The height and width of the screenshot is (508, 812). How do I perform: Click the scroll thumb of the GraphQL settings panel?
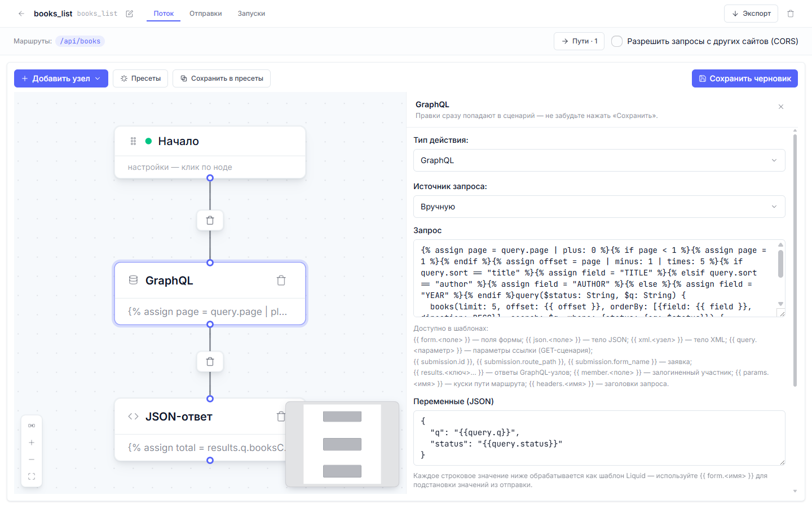click(795, 260)
